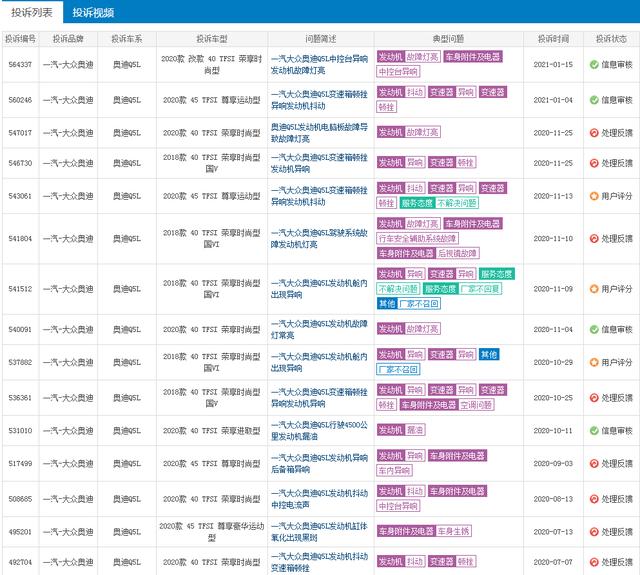Click complaint number 564337
The image size is (640, 575).
(20, 64)
